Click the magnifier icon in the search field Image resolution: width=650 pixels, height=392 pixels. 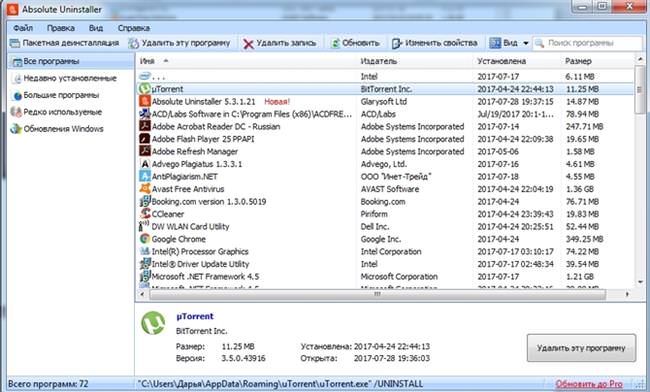click(539, 43)
